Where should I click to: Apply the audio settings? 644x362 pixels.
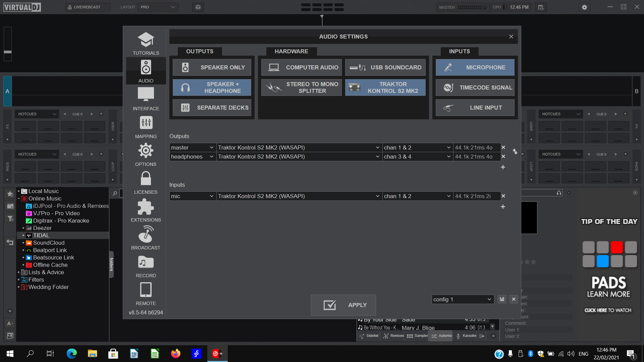tap(343, 305)
